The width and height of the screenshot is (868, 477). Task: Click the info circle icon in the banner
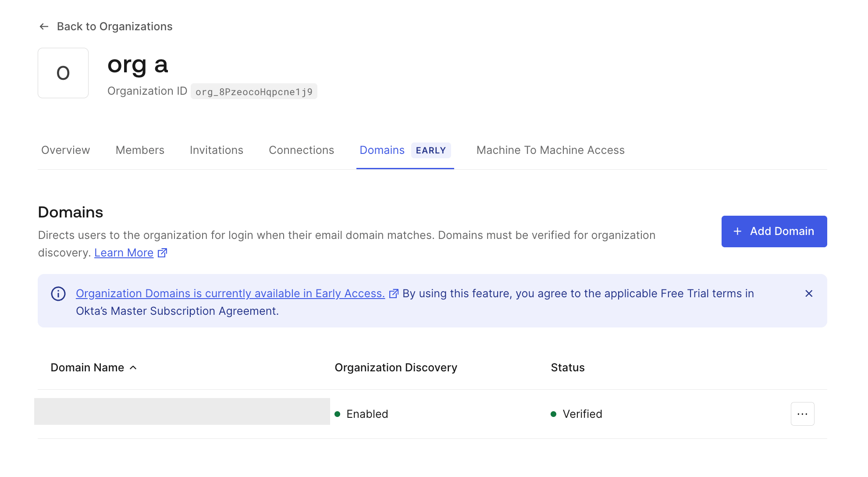(57, 294)
